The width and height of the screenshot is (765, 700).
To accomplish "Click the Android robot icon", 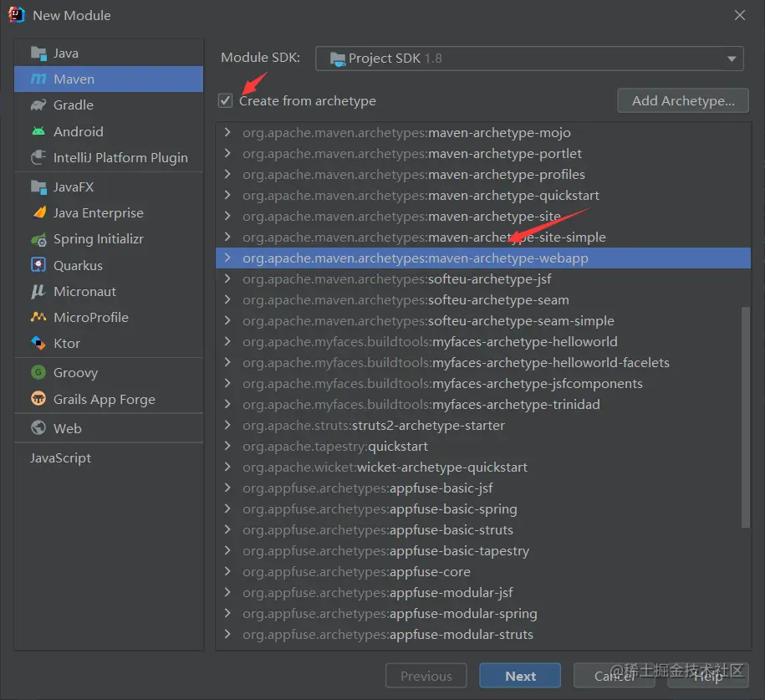I will 38,131.
